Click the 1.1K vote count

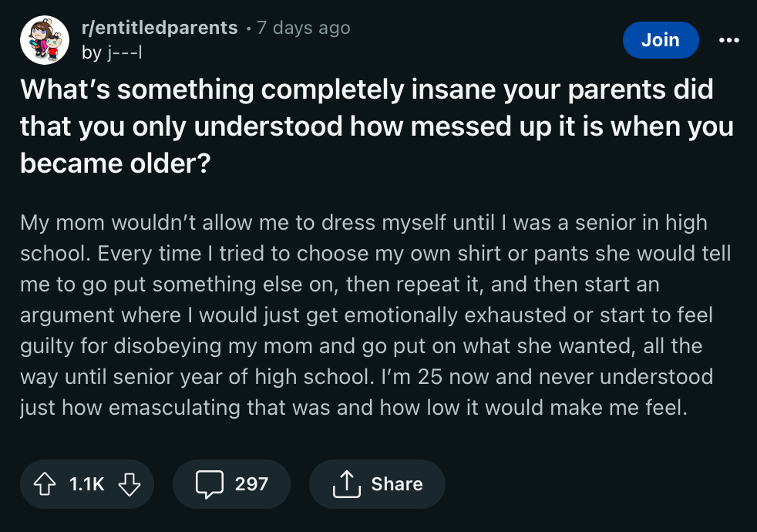point(87,484)
